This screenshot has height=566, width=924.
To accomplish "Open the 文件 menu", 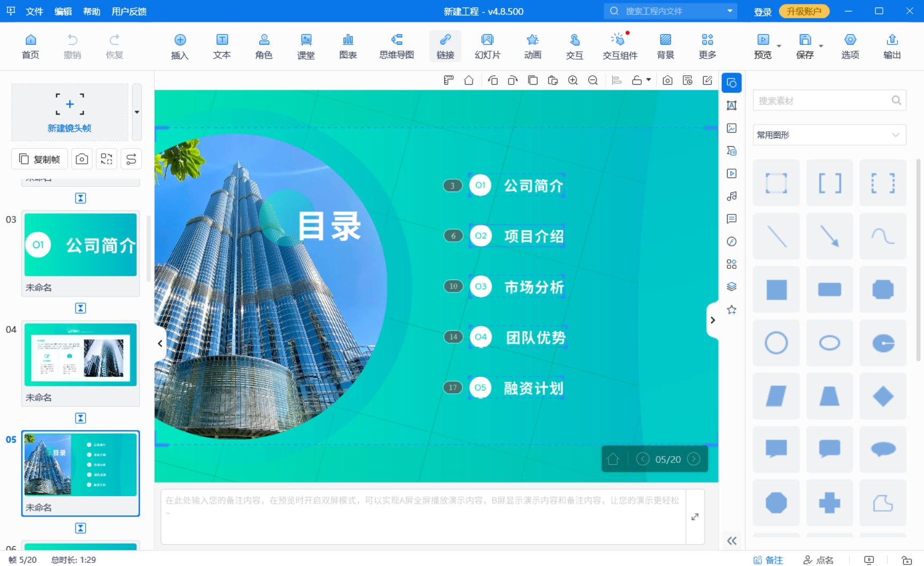I will [34, 11].
